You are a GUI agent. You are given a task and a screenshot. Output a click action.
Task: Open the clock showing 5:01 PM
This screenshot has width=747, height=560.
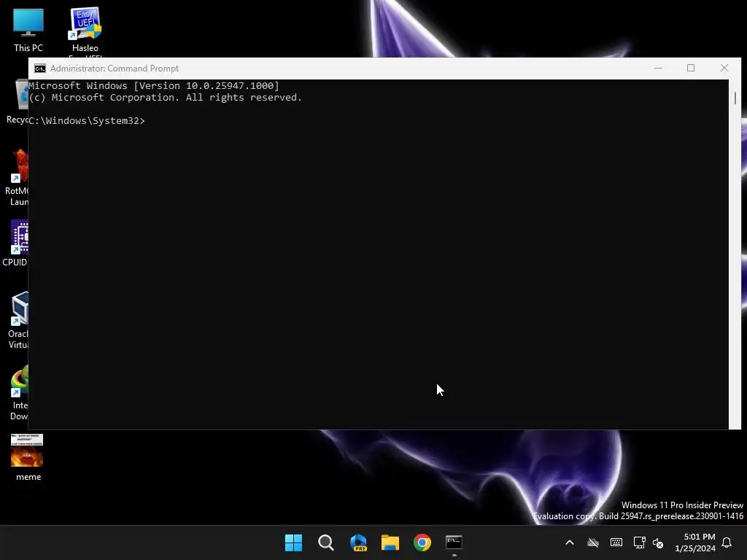click(x=695, y=542)
